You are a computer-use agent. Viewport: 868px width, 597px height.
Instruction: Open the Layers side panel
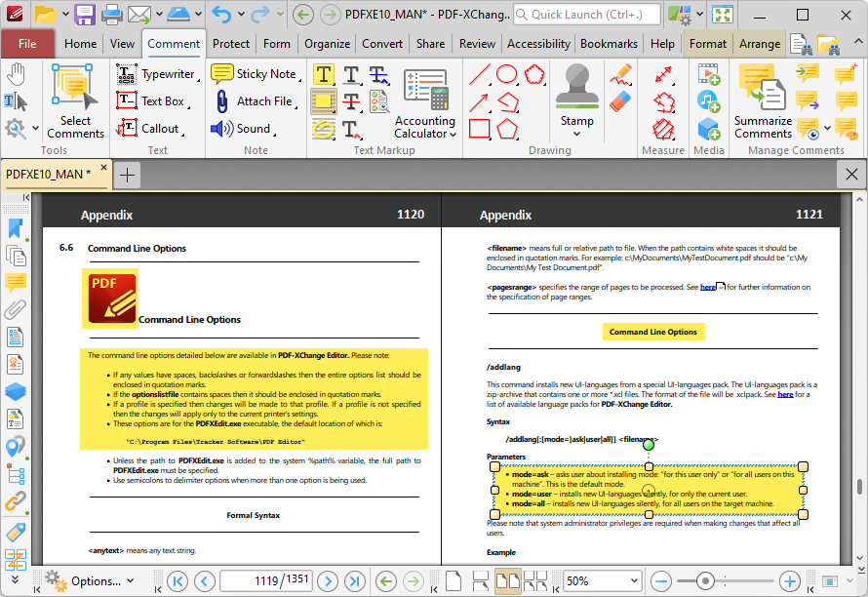tap(16, 391)
